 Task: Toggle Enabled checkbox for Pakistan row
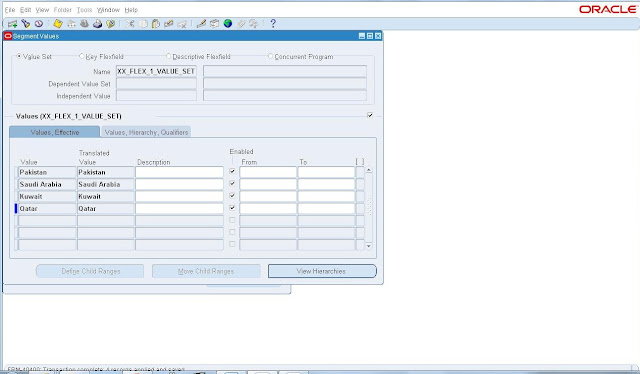232,171
